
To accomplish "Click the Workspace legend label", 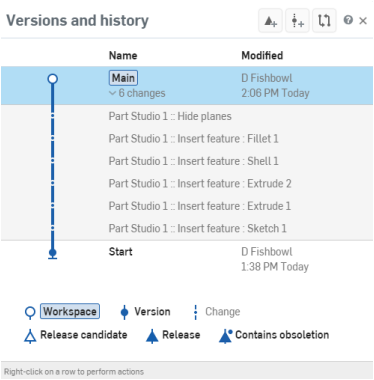I will click(70, 311).
